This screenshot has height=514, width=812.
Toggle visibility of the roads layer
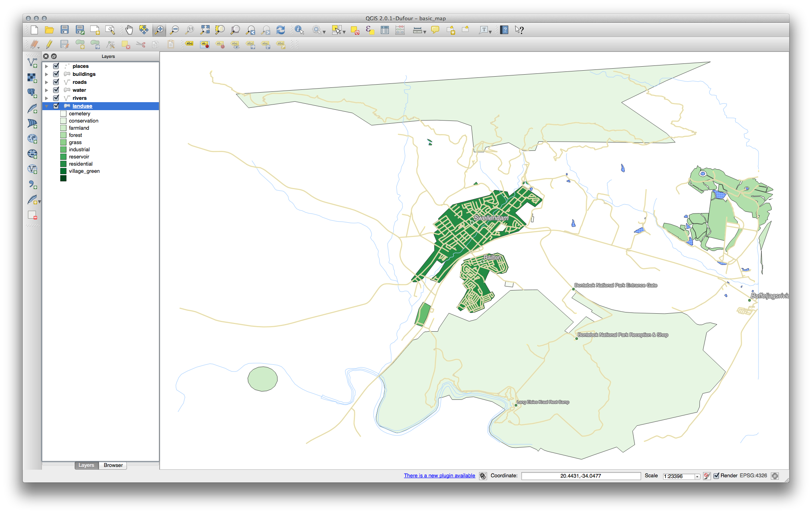(56, 82)
